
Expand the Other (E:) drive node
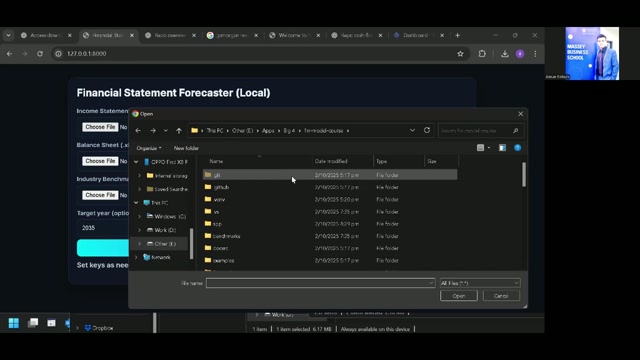[x=139, y=244]
